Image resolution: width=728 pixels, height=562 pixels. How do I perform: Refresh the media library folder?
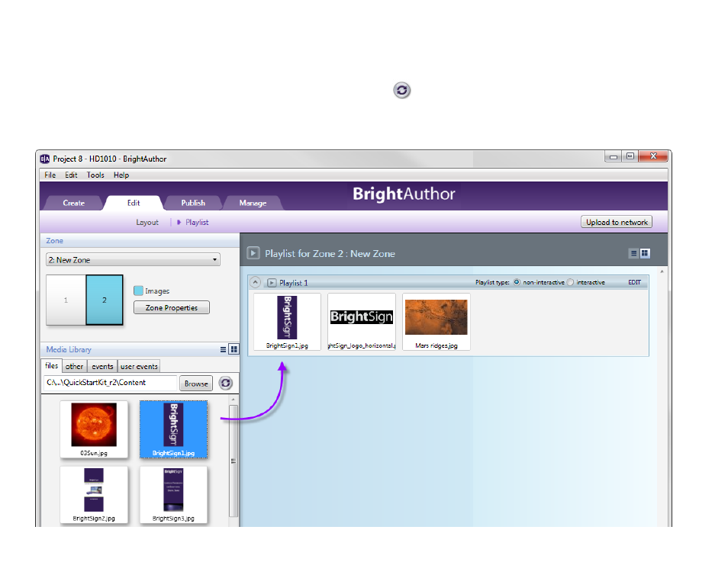point(225,384)
